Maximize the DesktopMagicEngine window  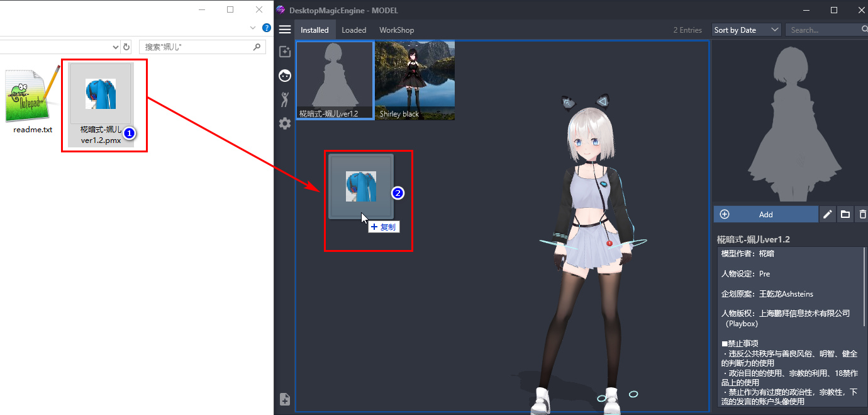tap(834, 10)
